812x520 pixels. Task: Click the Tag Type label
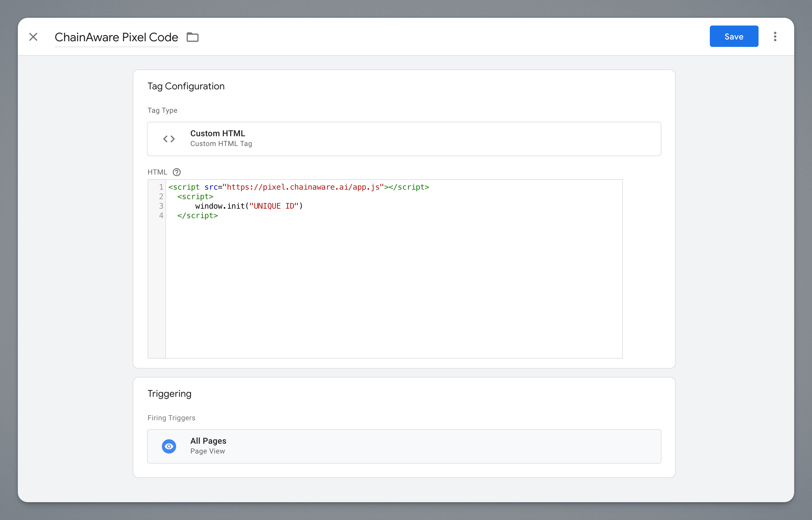click(x=162, y=110)
